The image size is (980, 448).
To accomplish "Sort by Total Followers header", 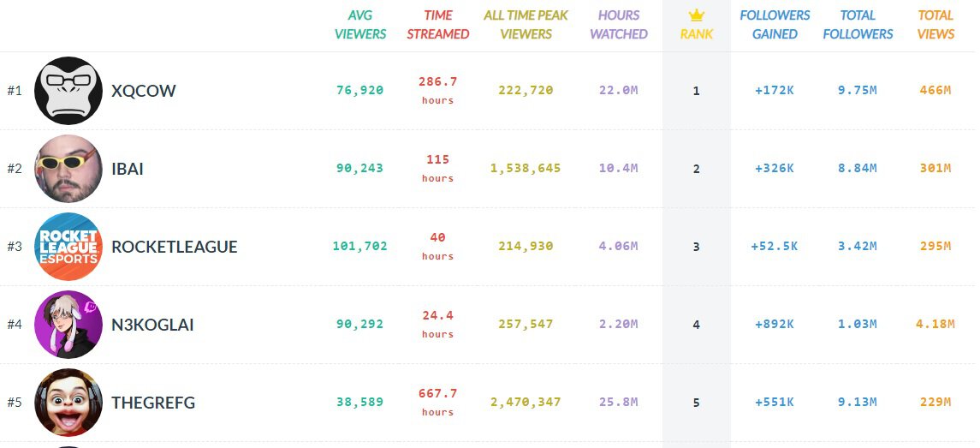I will (858, 25).
